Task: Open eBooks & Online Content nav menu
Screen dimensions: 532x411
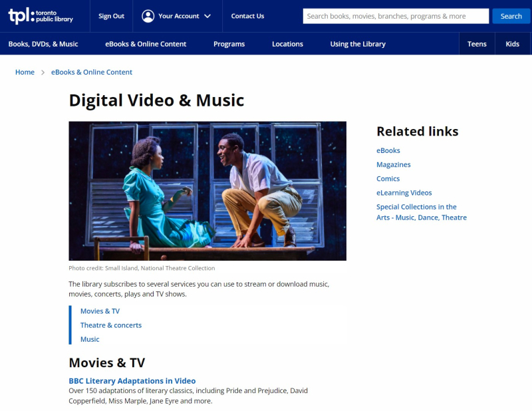Action: pyautogui.click(x=146, y=44)
